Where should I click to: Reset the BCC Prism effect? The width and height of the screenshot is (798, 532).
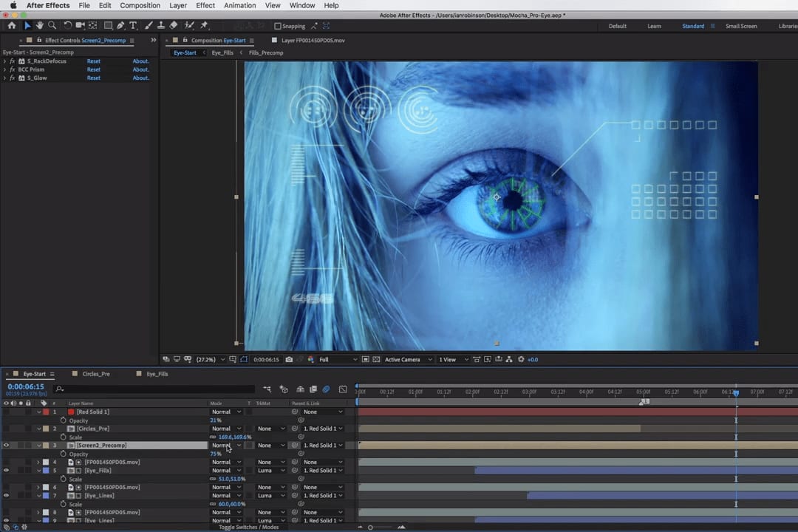[x=94, y=69]
